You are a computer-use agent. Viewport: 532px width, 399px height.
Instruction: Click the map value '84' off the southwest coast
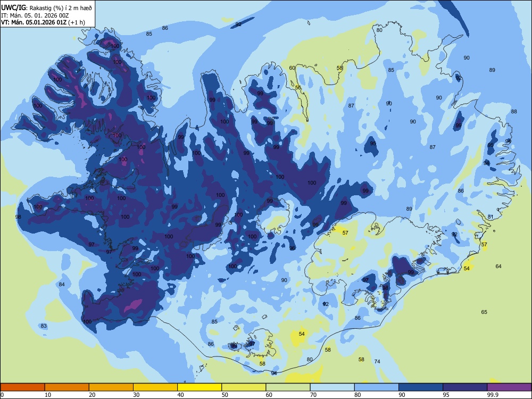pyautogui.click(x=61, y=284)
